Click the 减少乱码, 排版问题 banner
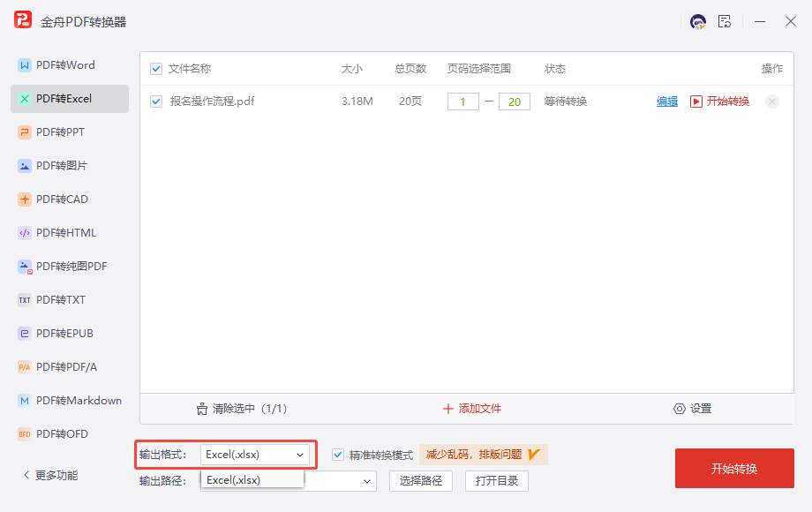Image resolution: width=812 pixels, height=512 pixels. tap(483, 455)
